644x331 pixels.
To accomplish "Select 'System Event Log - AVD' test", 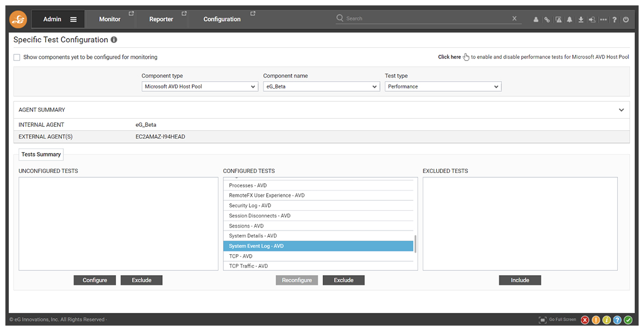I will [x=318, y=246].
